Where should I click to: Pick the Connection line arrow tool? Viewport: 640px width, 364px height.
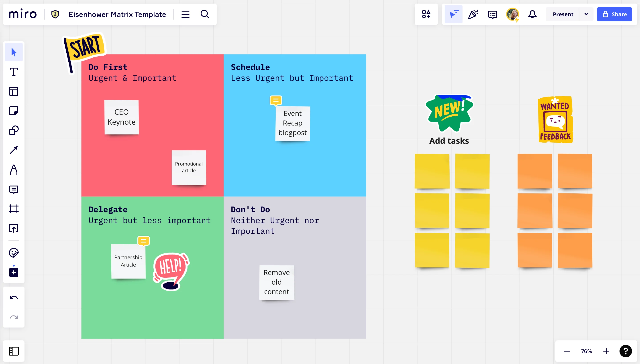14,150
